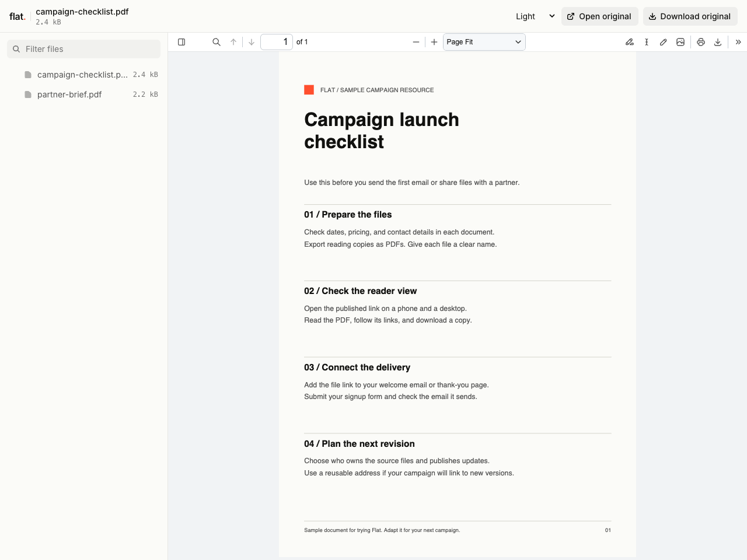747x560 pixels.
Task: Print the document via printer icon
Action: (701, 42)
